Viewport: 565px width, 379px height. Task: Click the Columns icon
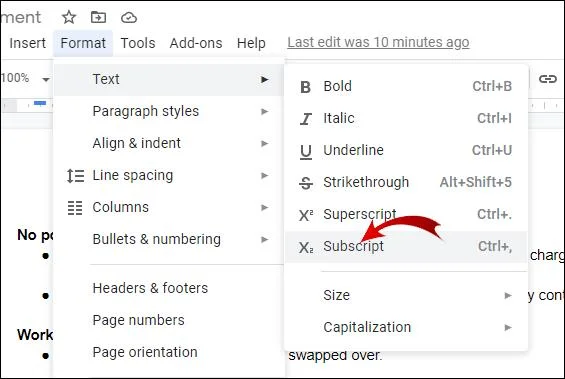75,208
